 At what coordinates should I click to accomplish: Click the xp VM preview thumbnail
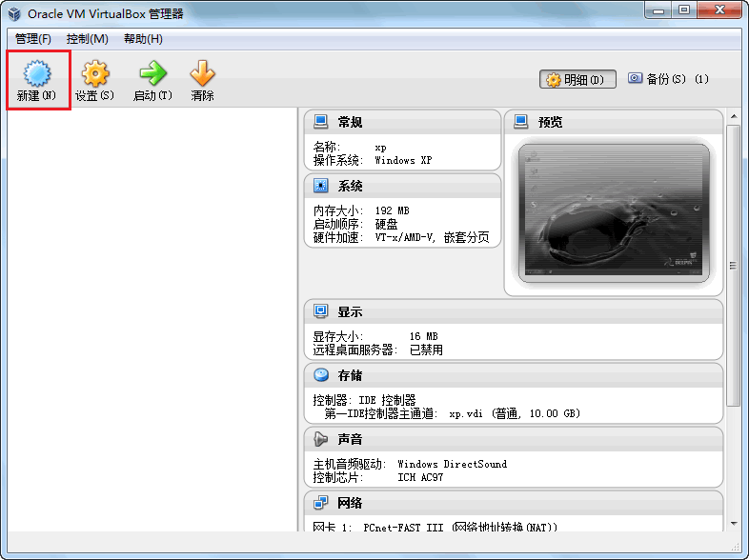(x=613, y=213)
